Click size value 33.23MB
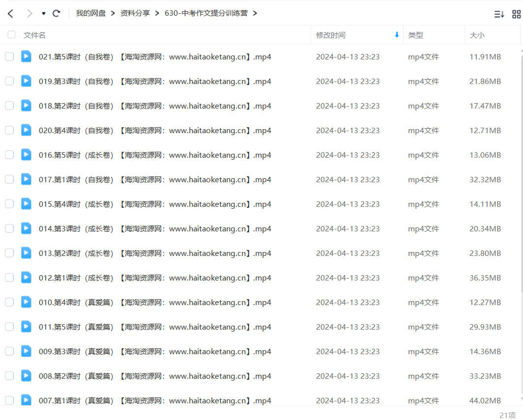The image size is (523, 420). [x=485, y=376]
